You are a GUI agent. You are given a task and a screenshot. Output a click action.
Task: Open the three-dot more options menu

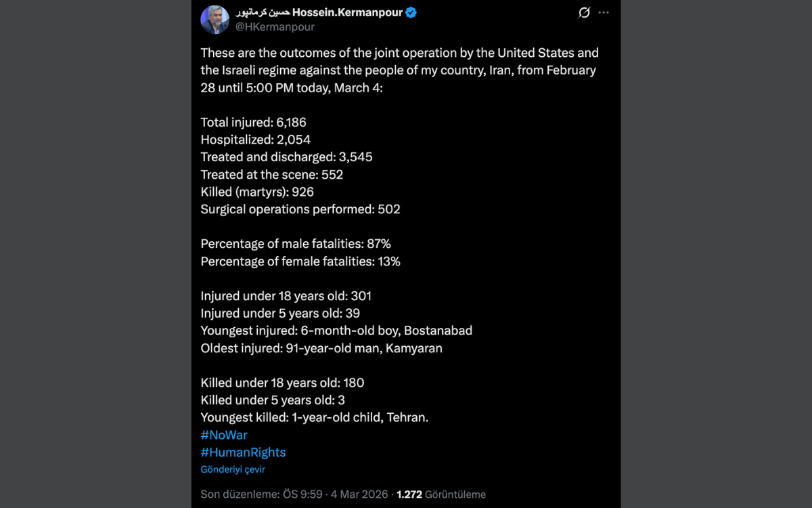click(x=604, y=13)
